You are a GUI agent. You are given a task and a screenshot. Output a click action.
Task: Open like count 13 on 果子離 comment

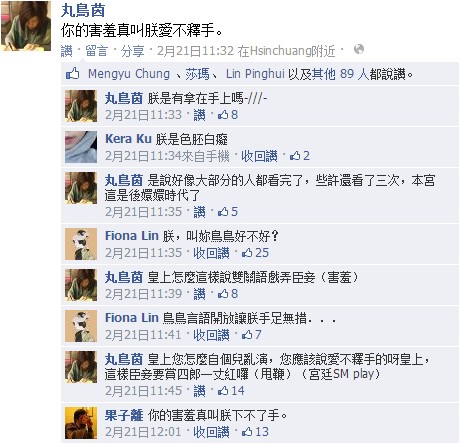pos(255,432)
